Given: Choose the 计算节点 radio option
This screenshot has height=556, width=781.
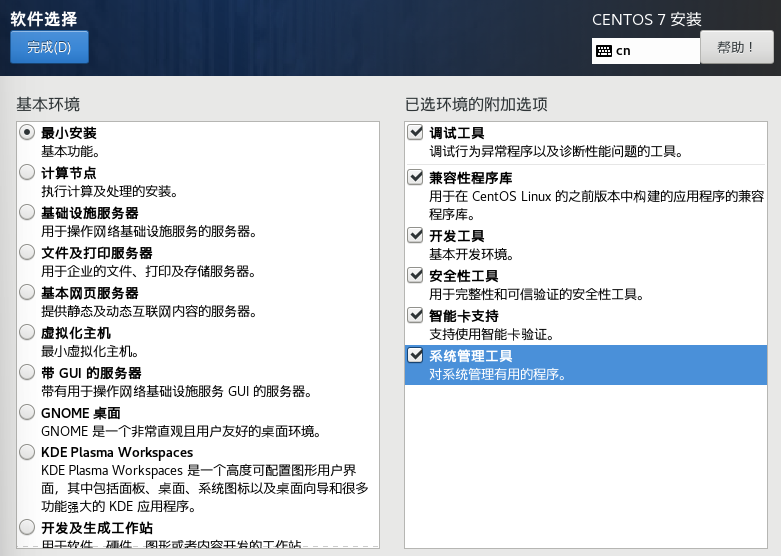Looking at the screenshot, I should [x=27, y=172].
